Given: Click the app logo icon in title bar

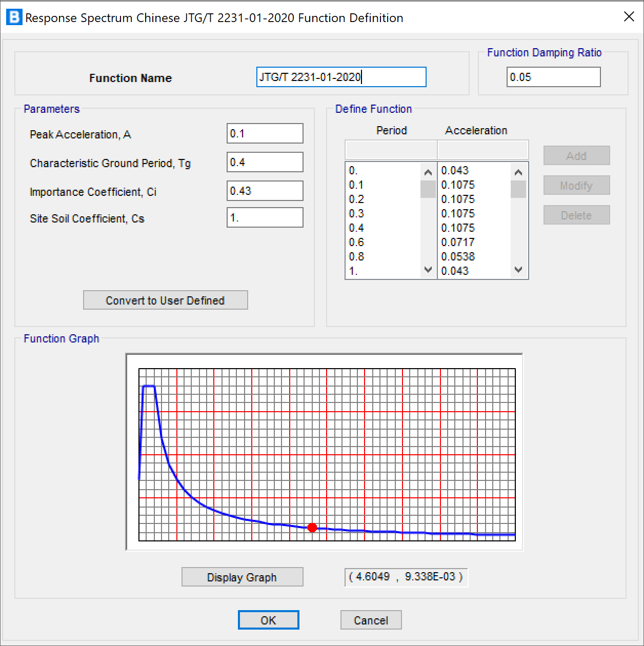Looking at the screenshot, I should coord(14,17).
